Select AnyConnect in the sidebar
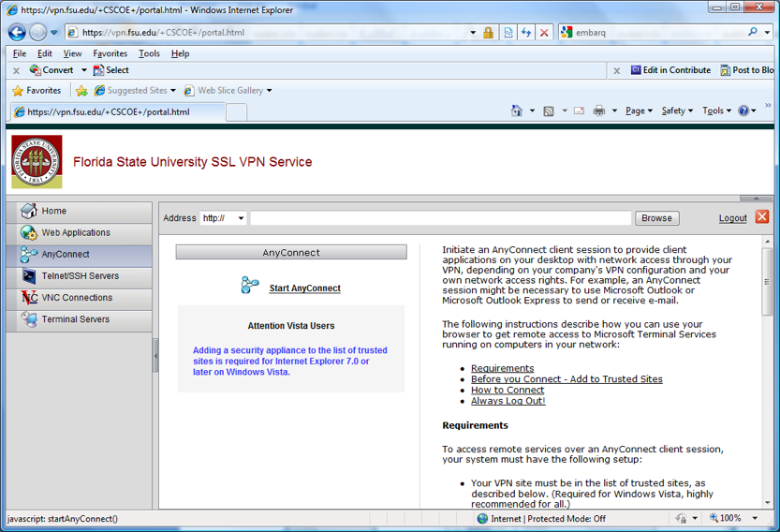This screenshot has height=532, width=780. pos(80,255)
